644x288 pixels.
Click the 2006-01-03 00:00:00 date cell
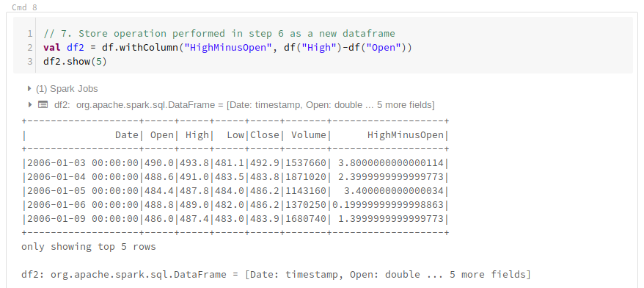click(x=83, y=163)
